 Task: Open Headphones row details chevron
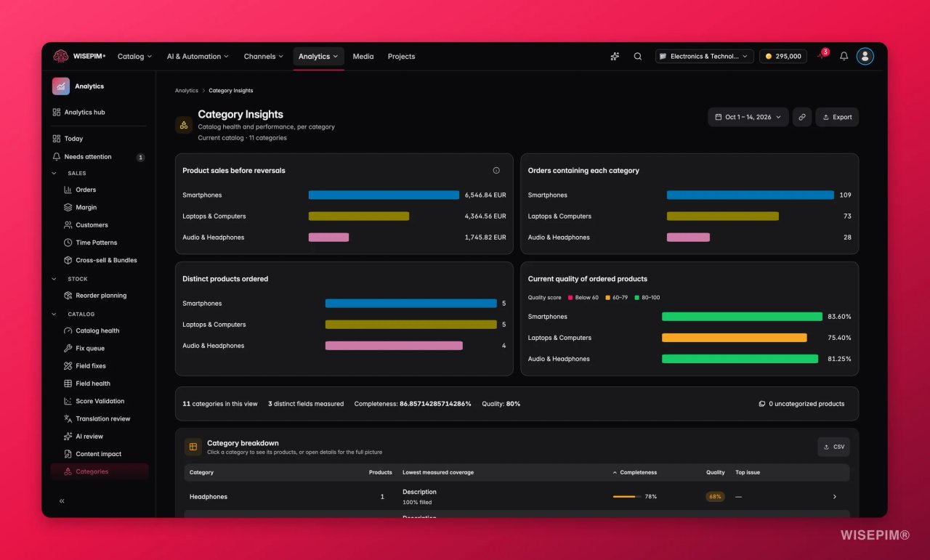[834, 497]
